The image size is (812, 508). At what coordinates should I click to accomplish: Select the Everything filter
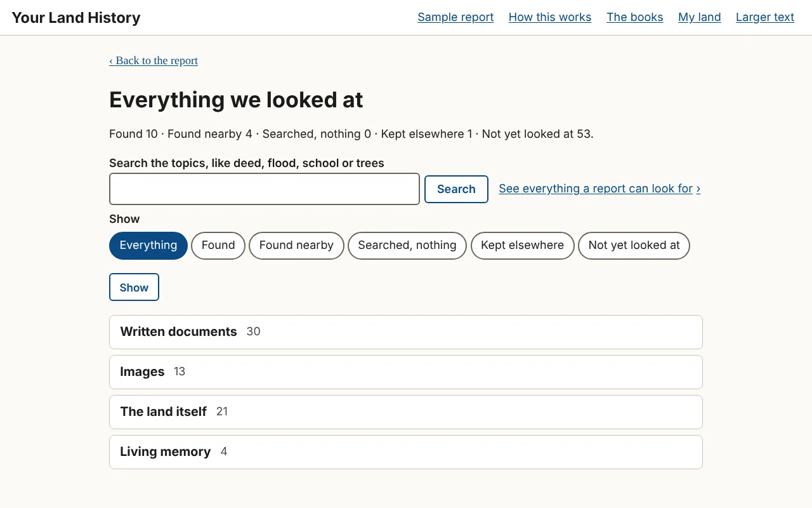148,246
